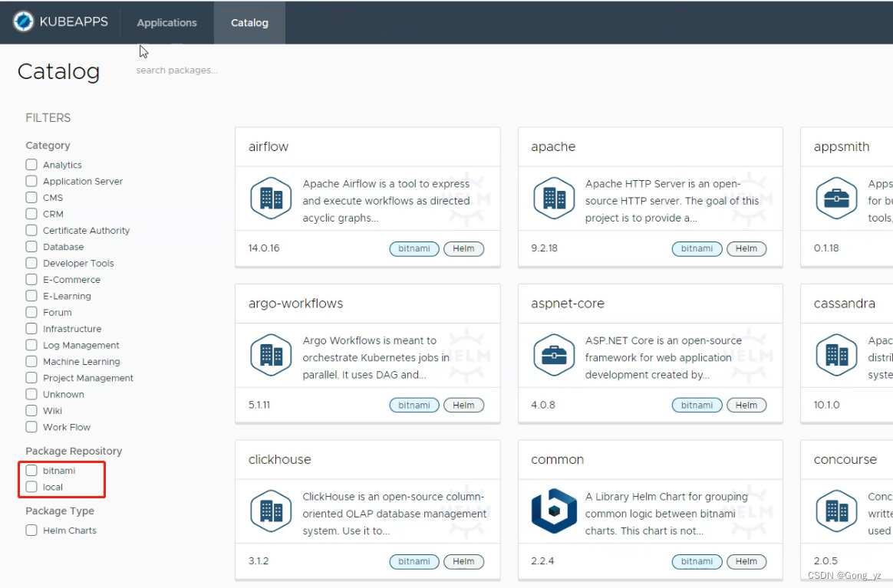This screenshot has height=588, width=893.
Task: Tick the Wiki category checkbox
Action: tap(31, 411)
